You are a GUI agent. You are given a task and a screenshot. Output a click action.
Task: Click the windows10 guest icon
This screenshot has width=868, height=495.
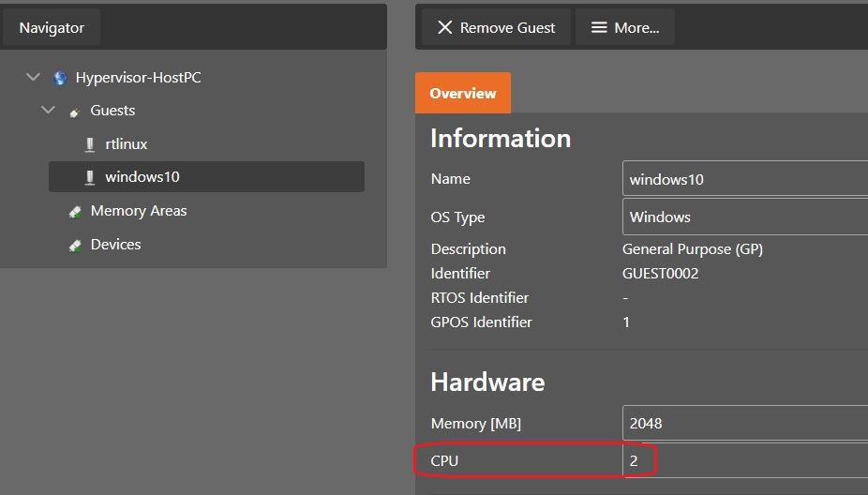[x=90, y=177]
